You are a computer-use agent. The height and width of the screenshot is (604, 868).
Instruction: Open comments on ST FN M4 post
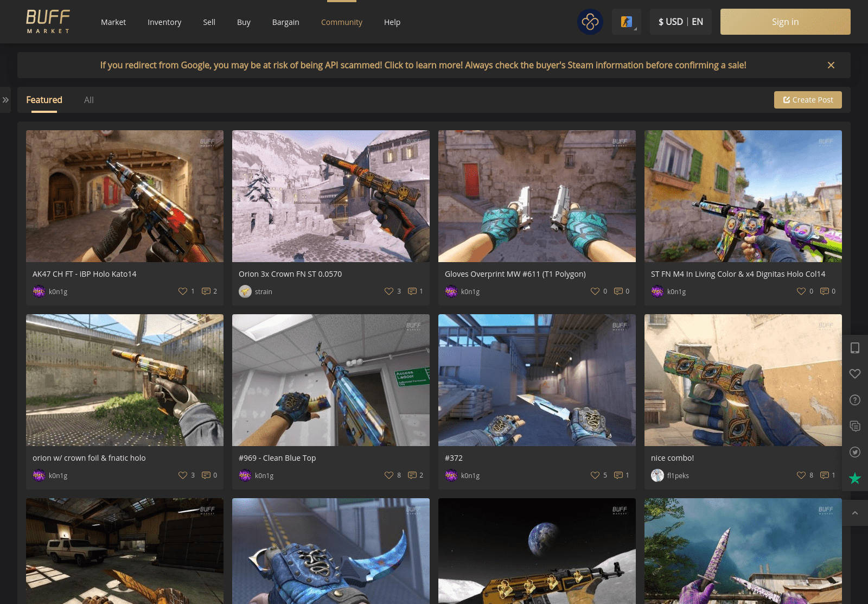click(825, 291)
